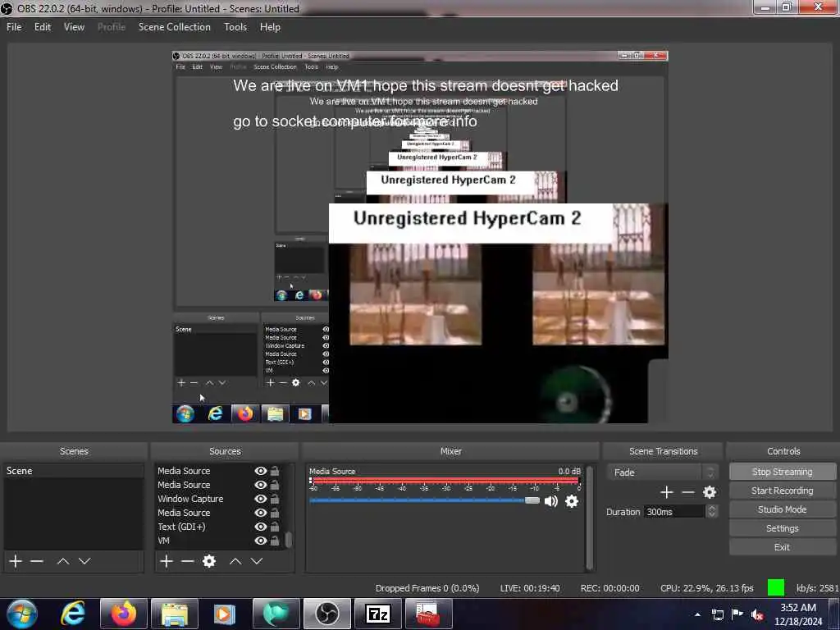
Task: Open transition properties gear icon
Action: pos(710,492)
